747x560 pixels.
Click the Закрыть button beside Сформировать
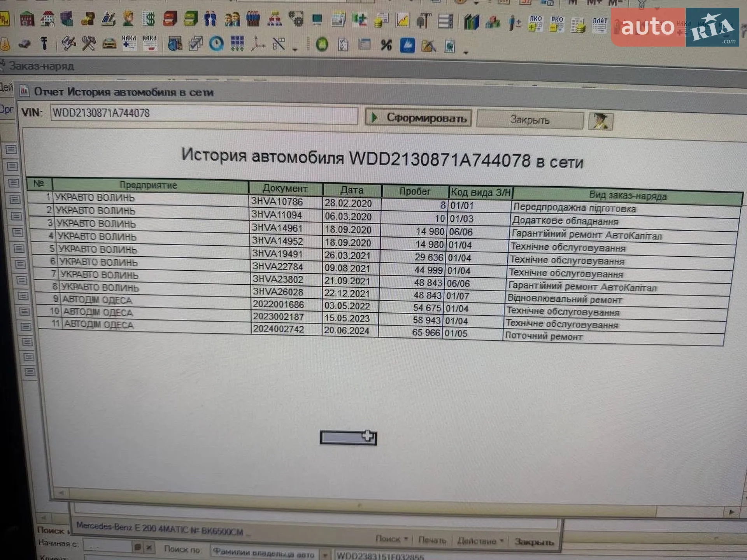530,120
